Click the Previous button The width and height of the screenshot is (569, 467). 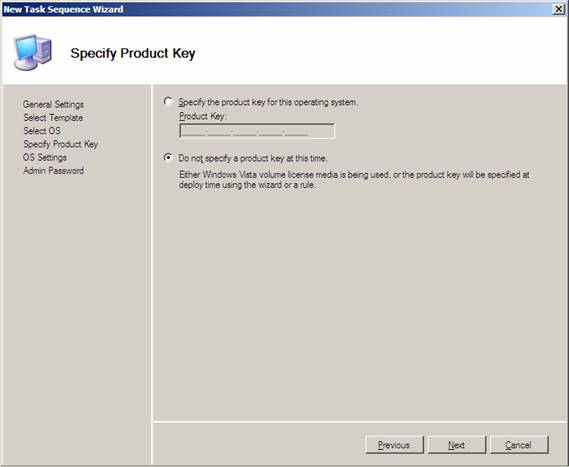click(x=394, y=445)
